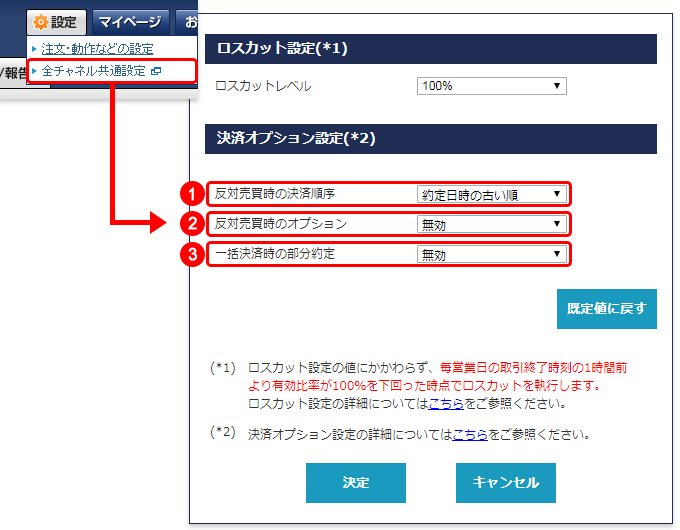Expand the 反対売買時の決済順序 dropdown
Screen dimensions: 680x530
click(x=491, y=194)
